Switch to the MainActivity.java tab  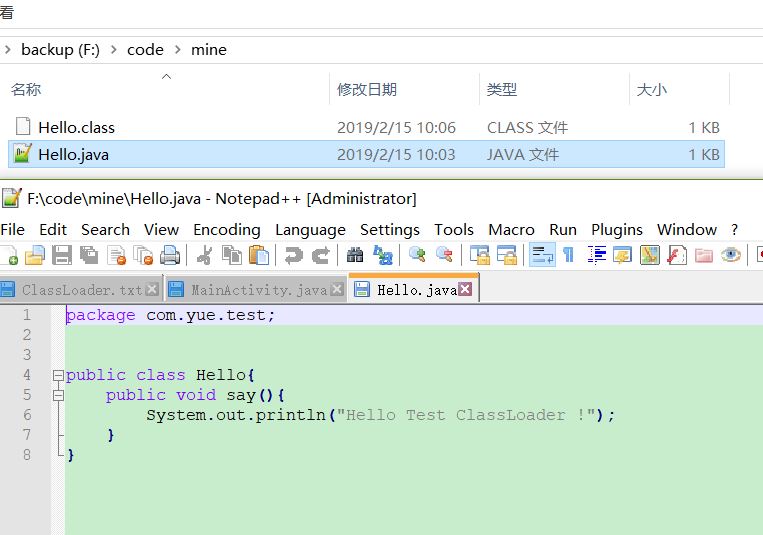coord(258,290)
